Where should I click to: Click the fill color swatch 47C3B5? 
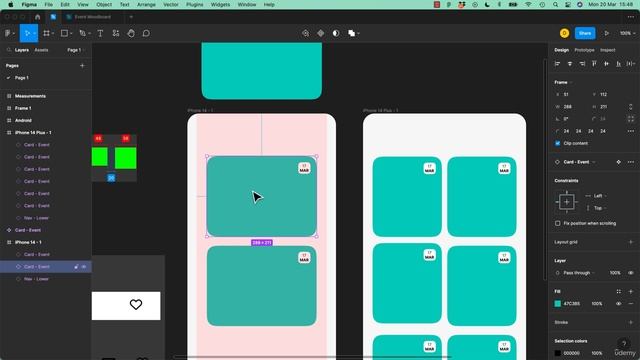coord(558,304)
